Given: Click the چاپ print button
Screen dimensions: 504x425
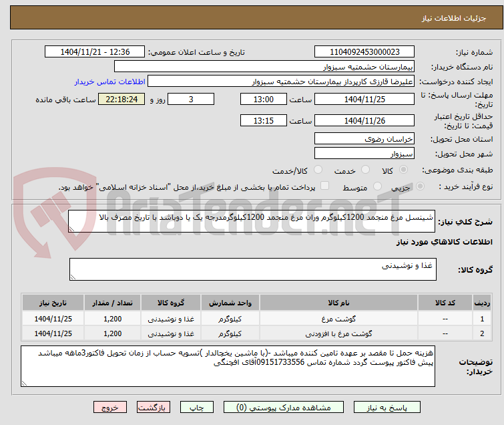Looking at the screenshot, I should click(197, 408).
